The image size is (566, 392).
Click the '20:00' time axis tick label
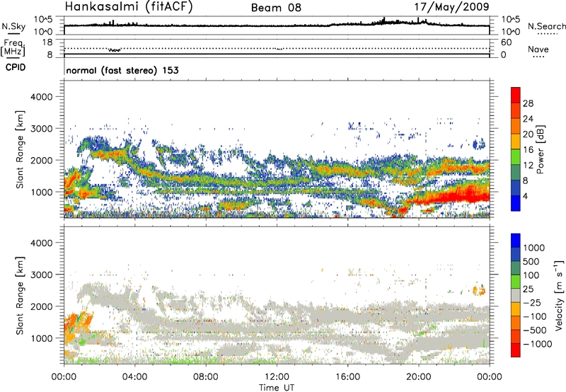[419, 377]
